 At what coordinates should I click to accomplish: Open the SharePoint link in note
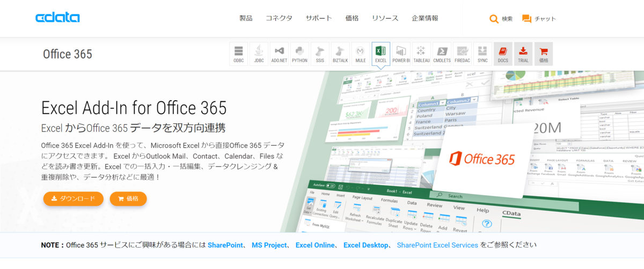pyautogui.click(x=224, y=245)
